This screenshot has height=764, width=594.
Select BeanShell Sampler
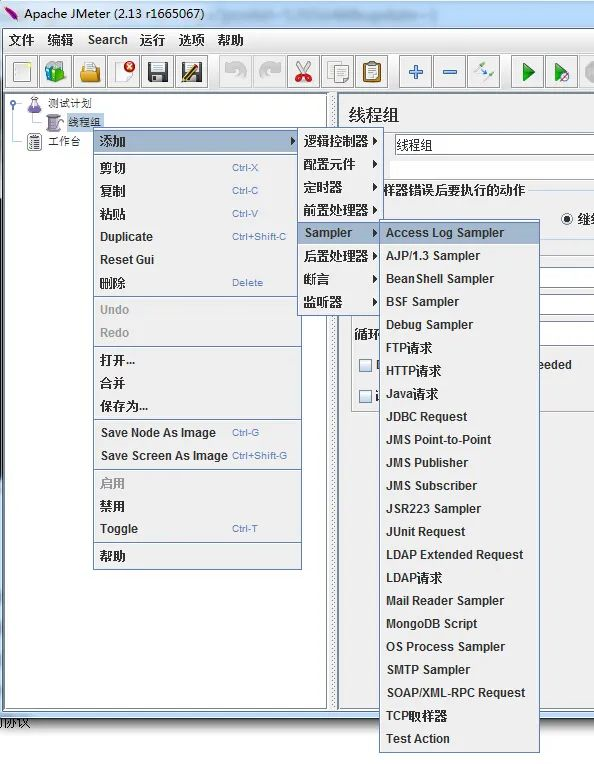[459, 279]
